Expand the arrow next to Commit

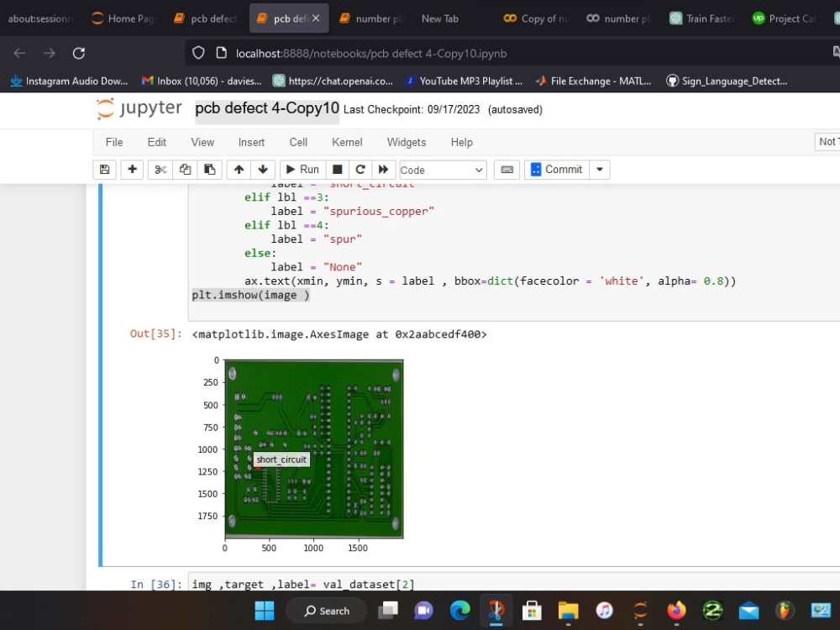(600, 170)
